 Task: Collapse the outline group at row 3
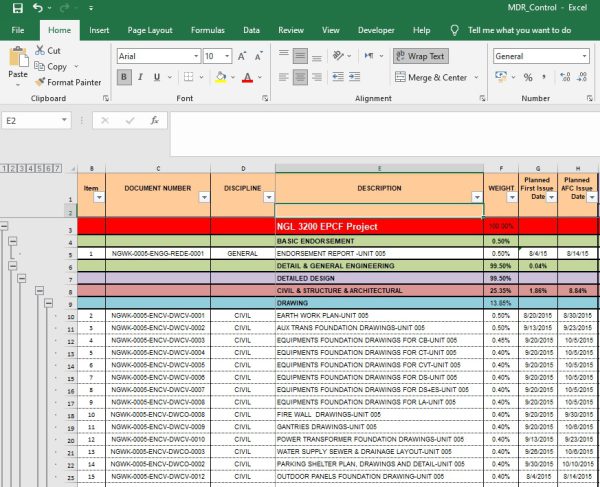[6, 226]
